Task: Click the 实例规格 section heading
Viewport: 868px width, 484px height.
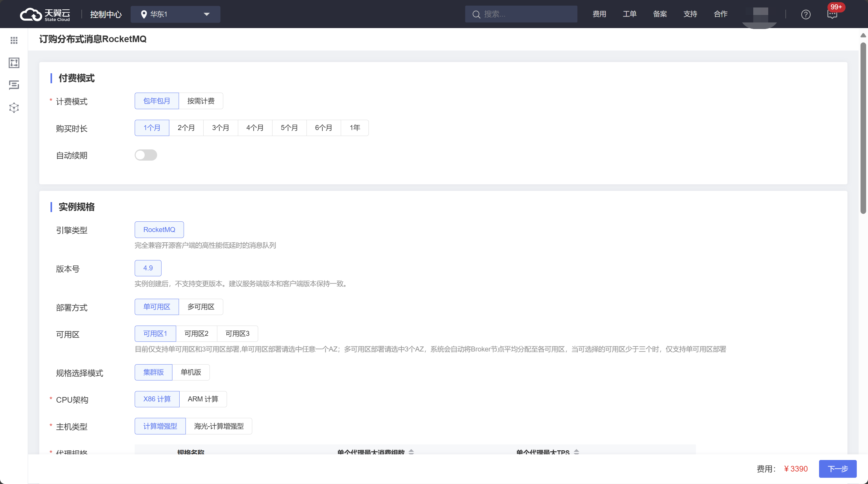Action: [76, 207]
